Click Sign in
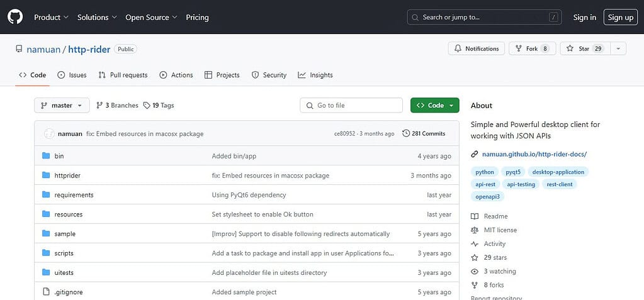Viewport: 644px width, 300px height. (584, 17)
